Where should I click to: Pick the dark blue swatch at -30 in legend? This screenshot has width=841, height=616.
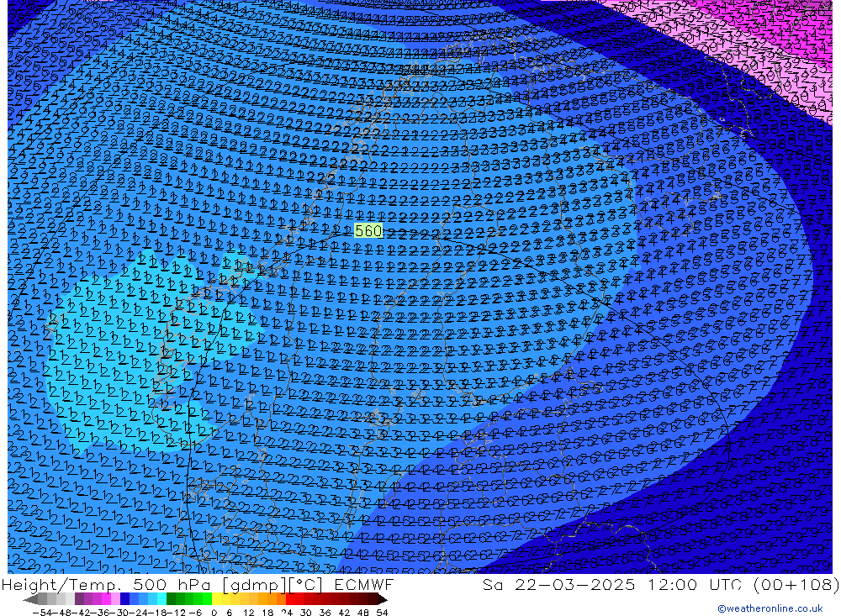coord(124,599)
